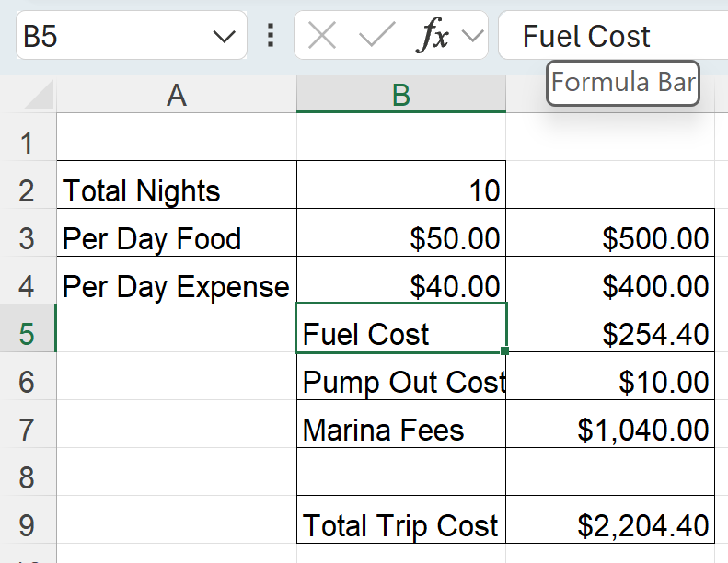The height and width of the screenshot is (563, 728).
Task: Expand the Name Box dropdown arrow
Action: click(x=225, y=36)
